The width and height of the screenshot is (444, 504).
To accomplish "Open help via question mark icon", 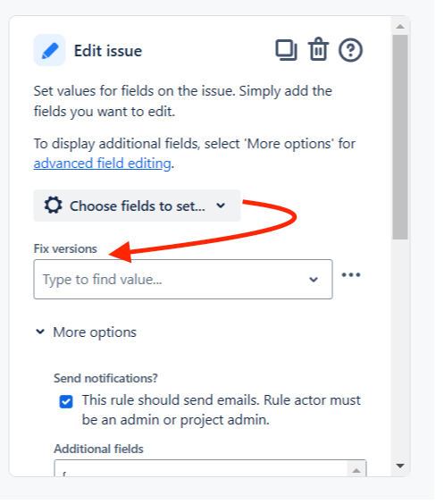I will [x=350, y=50].
